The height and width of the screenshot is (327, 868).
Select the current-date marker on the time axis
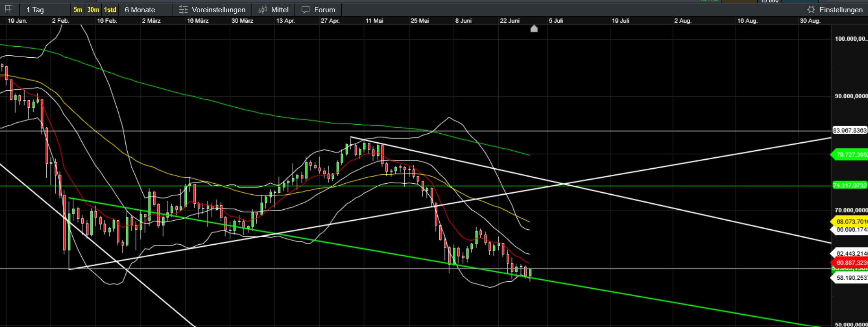point(534,28)
